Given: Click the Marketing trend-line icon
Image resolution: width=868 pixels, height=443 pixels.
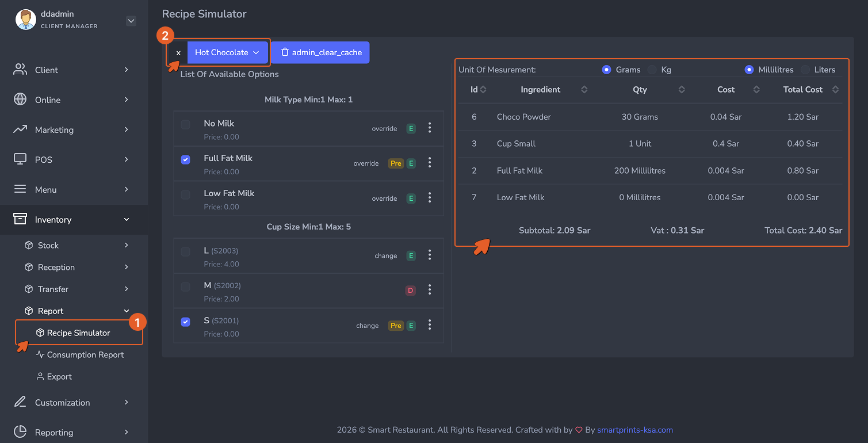Looking at the screenshot, I should (x=20, y=129).
